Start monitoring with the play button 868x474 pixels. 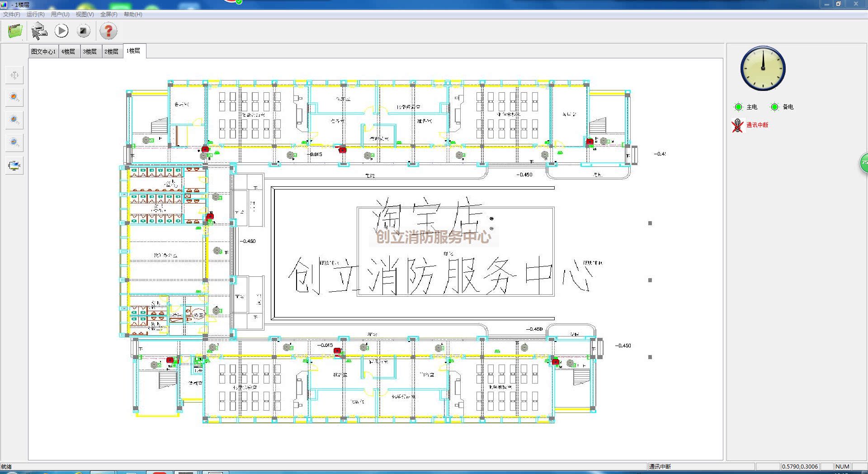(x=61, y=31)
